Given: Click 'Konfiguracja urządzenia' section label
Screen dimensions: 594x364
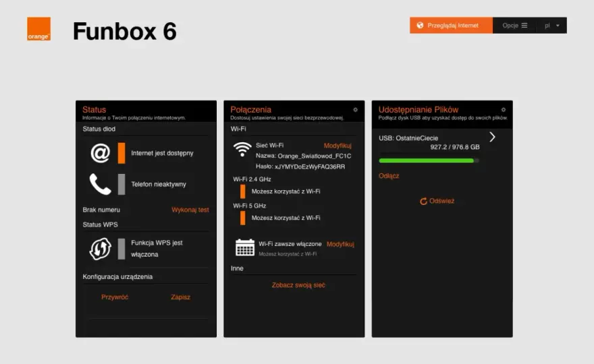Looking at the screenshot, I should pos(117,276).
